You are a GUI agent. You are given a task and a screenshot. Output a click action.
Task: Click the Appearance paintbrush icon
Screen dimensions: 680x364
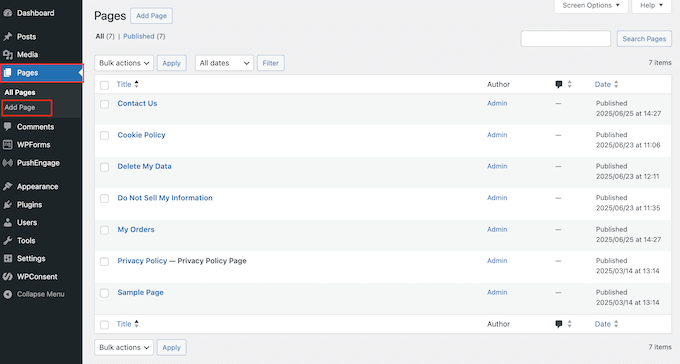point(7,187)
